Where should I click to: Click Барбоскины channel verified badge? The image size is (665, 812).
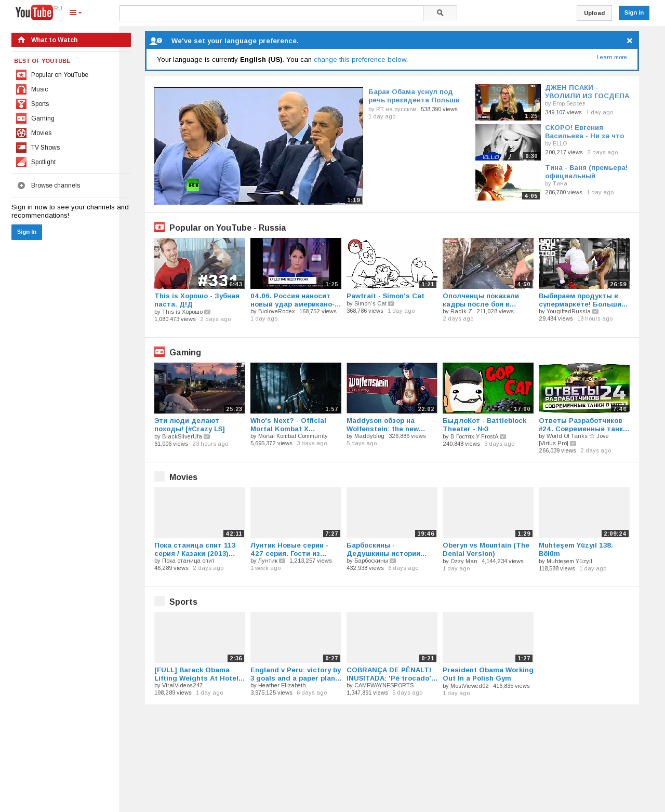[x=393, y=561]
